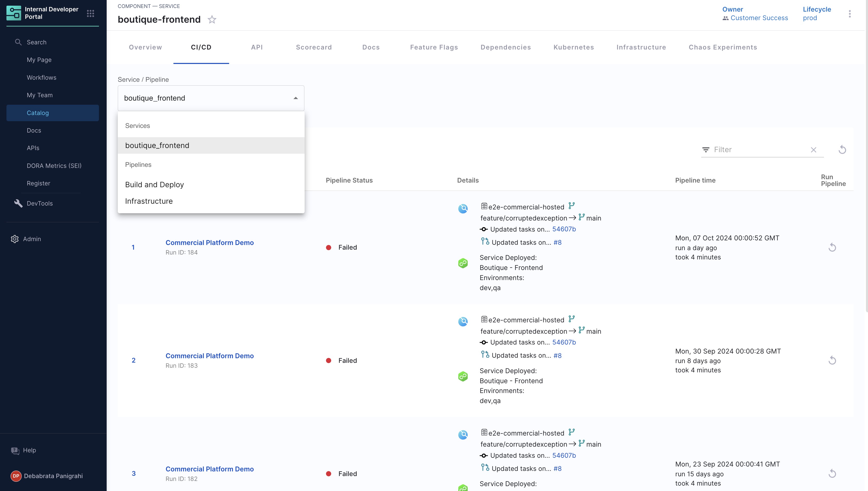The image size is (868, 491).
Task: Collapse the Service / Pipeline dropdown
Action: 296,98
